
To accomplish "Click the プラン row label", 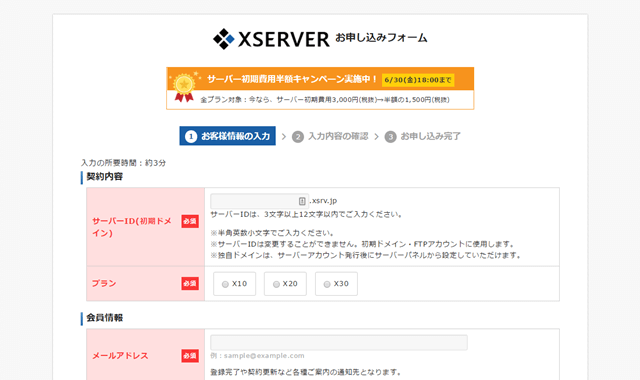I will (x=104, y=283).
